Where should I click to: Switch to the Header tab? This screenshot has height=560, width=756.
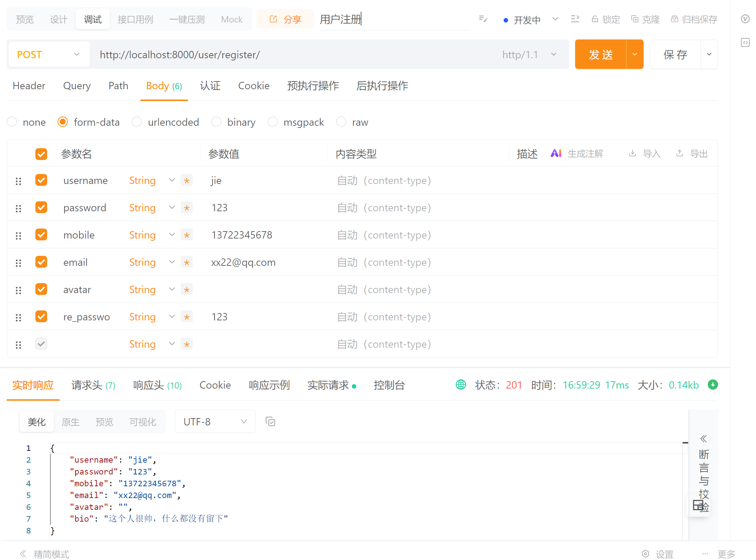pos(29,86)
